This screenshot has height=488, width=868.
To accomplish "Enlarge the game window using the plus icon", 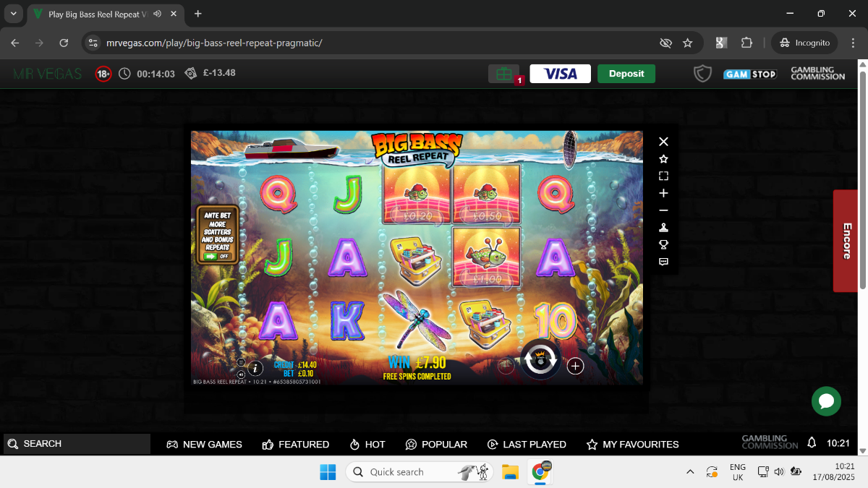I will click(x=663, y=193).
